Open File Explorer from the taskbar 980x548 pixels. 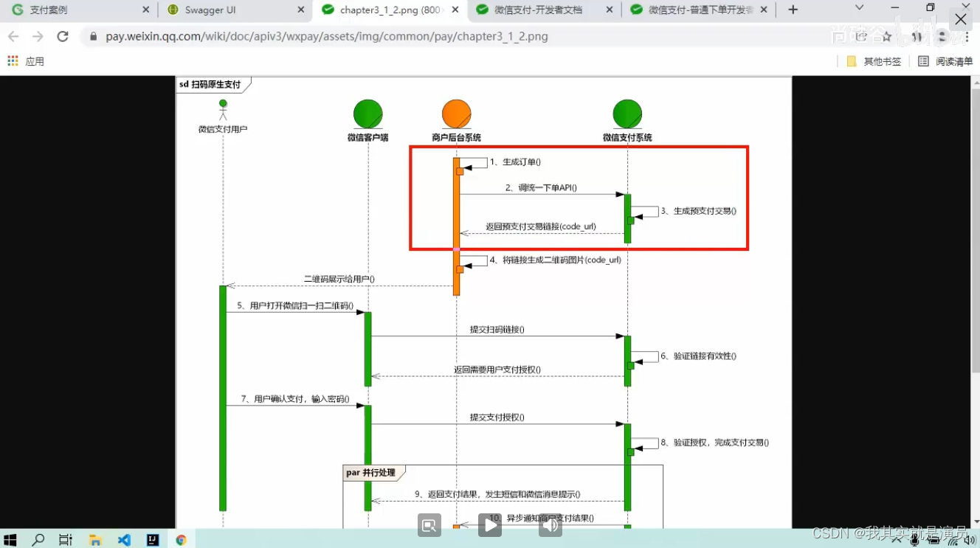pos(95,540)
